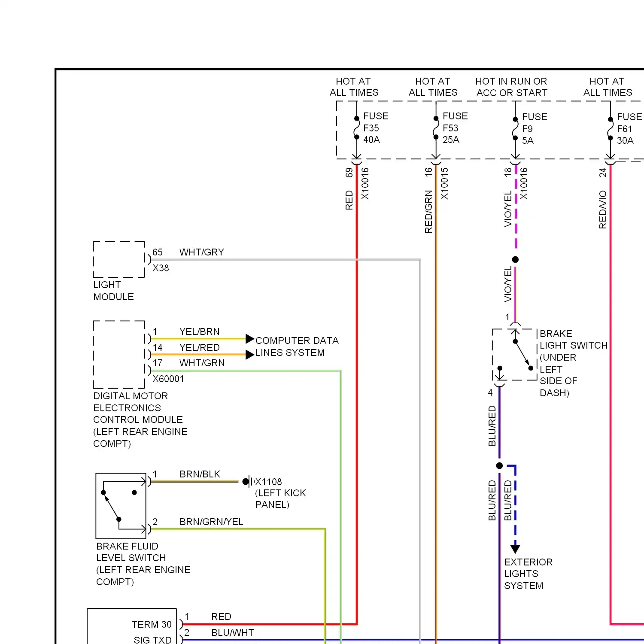The height and width of the screenshot is (644, 644).
Task: Click the digital motor electronics dashed box
Action: 119,355
